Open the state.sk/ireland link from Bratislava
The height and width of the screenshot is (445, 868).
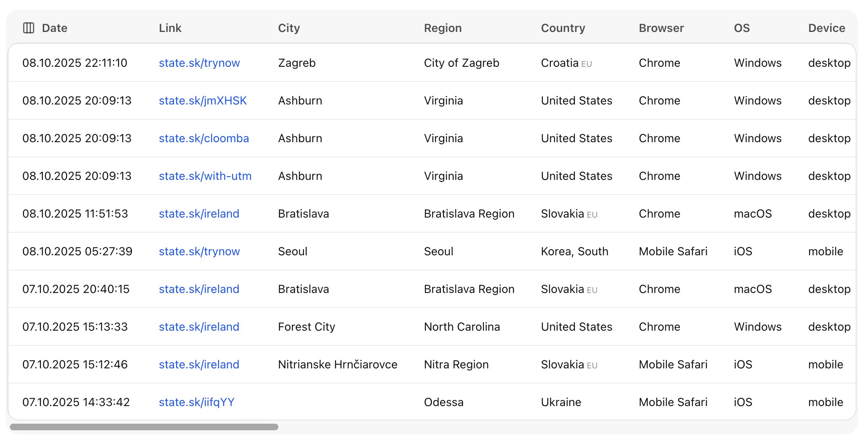[199, 213]
